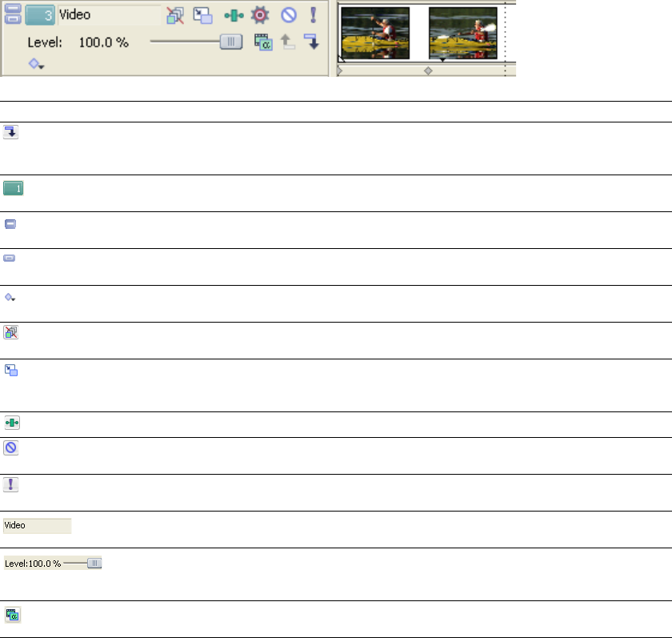Click Make Compositing Child icon in legend list
The image size is (672, 638).
pos(10,132)
